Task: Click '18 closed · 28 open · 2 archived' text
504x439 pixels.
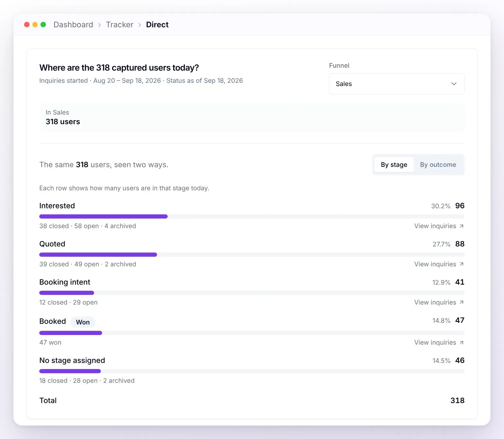Action: tap(87, 381)
